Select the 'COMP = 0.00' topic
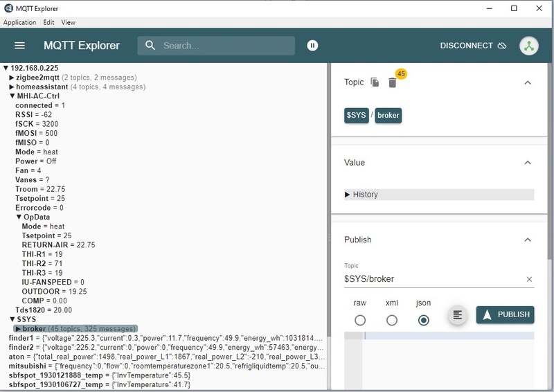The width and height of the screenshot is (554, 392). tap(44, 301)
